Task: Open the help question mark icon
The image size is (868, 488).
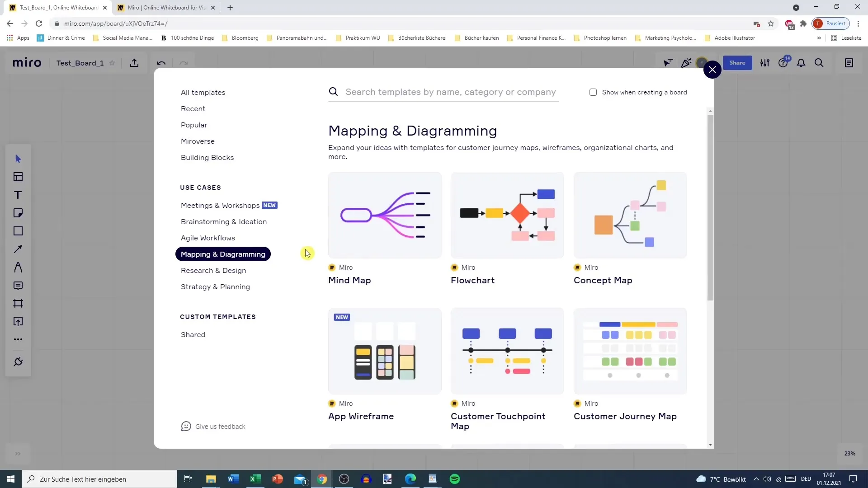Action: pos(783,63)
